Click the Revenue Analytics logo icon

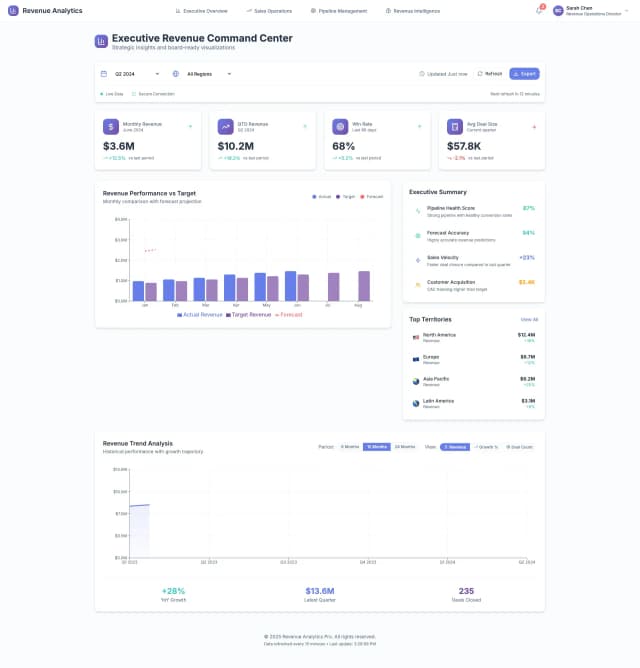pos(12,10)
